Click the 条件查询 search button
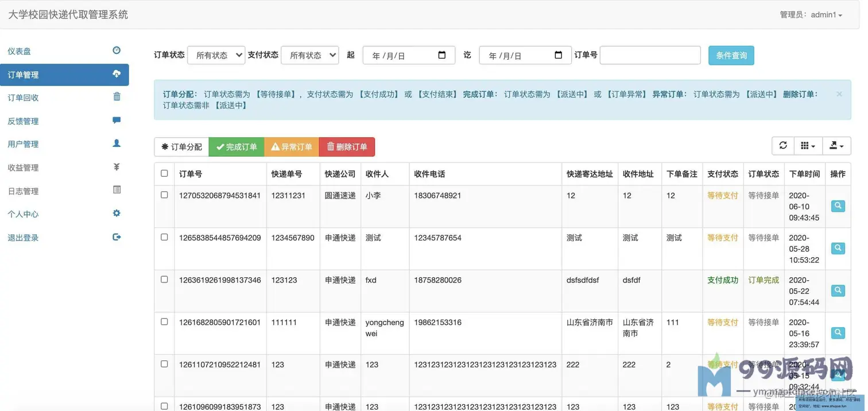The image size is (868, 411). [x=731, y=55]
